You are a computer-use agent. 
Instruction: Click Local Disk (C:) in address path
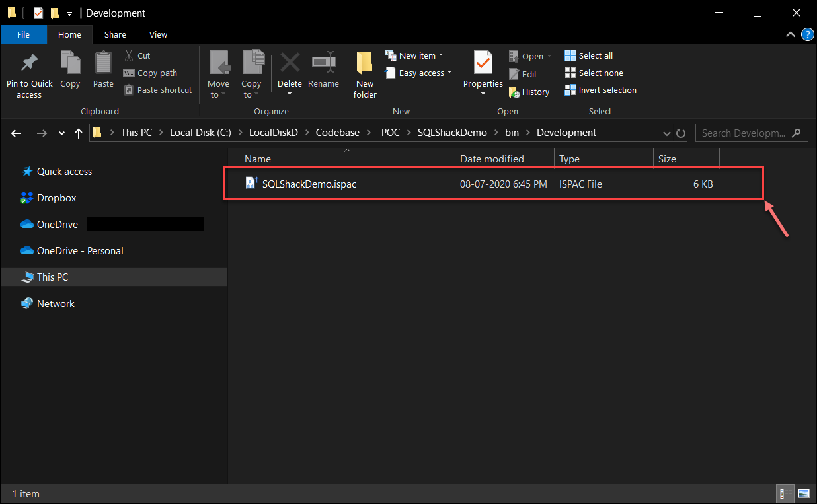pyautogui.click(x=200, y=133)
